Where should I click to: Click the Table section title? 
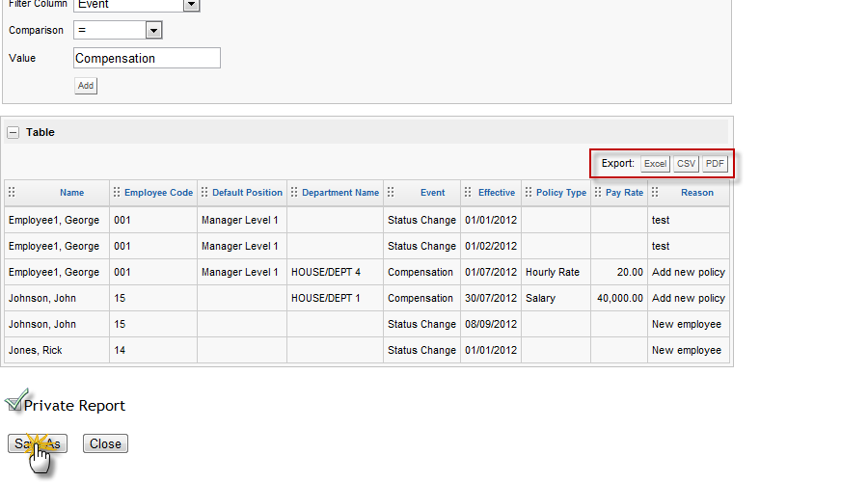(41, 132)
